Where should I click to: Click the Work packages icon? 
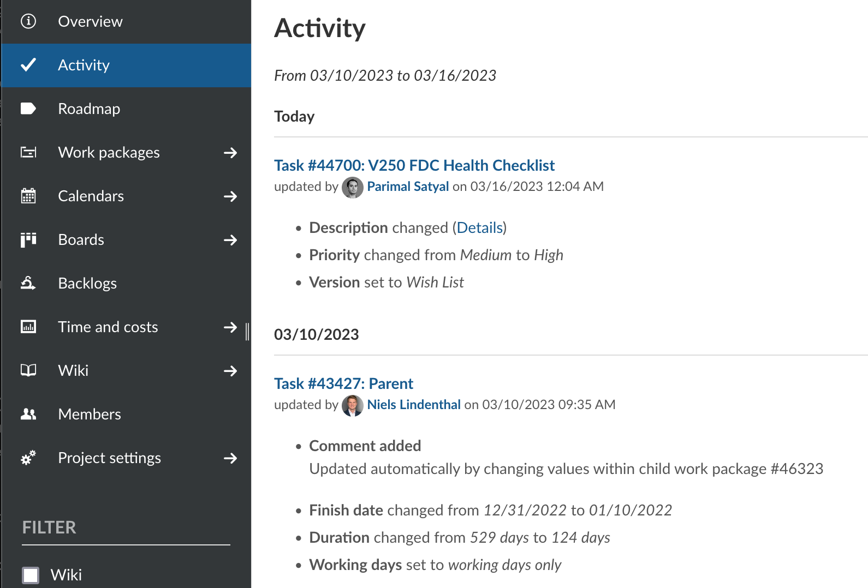coord(28,152)
